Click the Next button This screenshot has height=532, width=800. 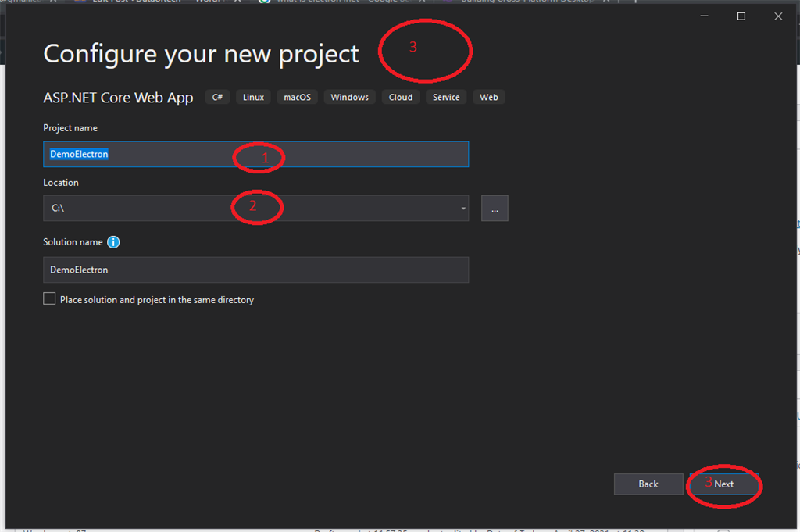(x=724, y=484)
